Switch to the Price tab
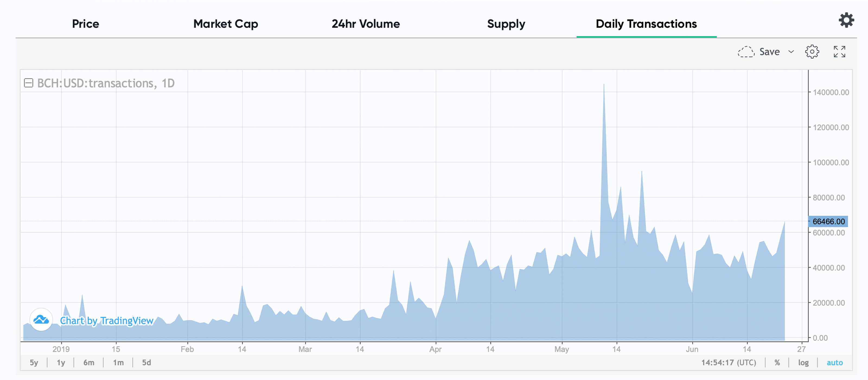Image resolution: width=868 pixels, height=380 pixels. (x=86, y=24)
